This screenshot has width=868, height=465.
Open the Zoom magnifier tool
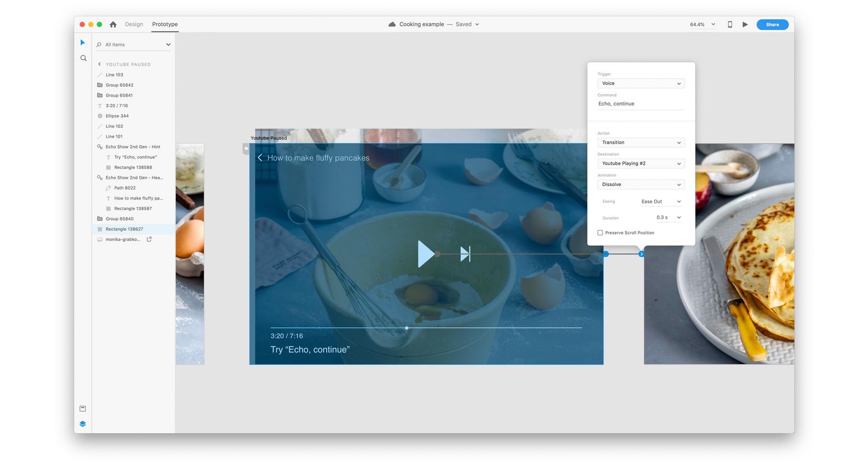(x=83, y=58)
